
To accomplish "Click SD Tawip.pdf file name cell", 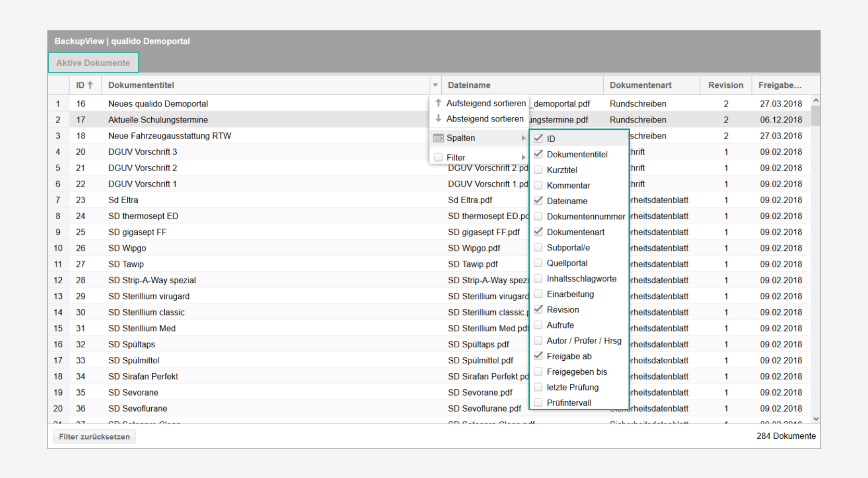I will (473, 264).
